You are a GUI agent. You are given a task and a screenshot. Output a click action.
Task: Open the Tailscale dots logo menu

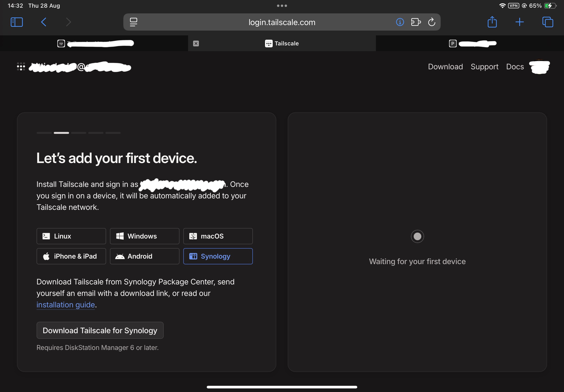(21, 66)
